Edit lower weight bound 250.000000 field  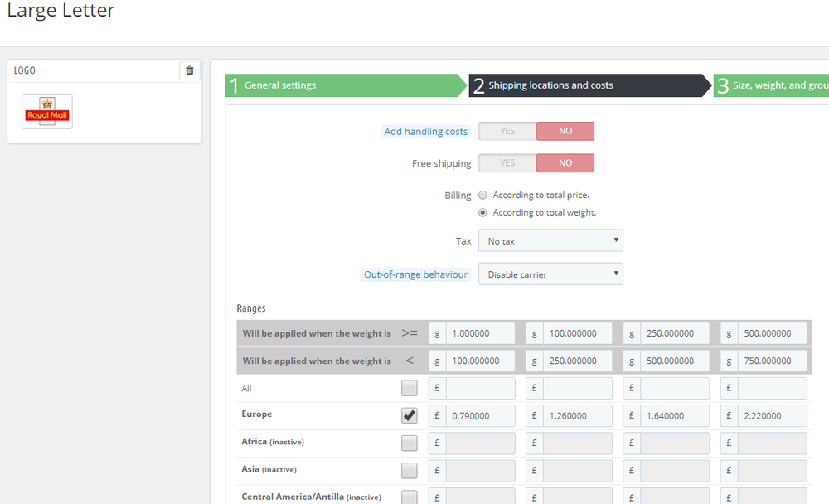(675, 333)
